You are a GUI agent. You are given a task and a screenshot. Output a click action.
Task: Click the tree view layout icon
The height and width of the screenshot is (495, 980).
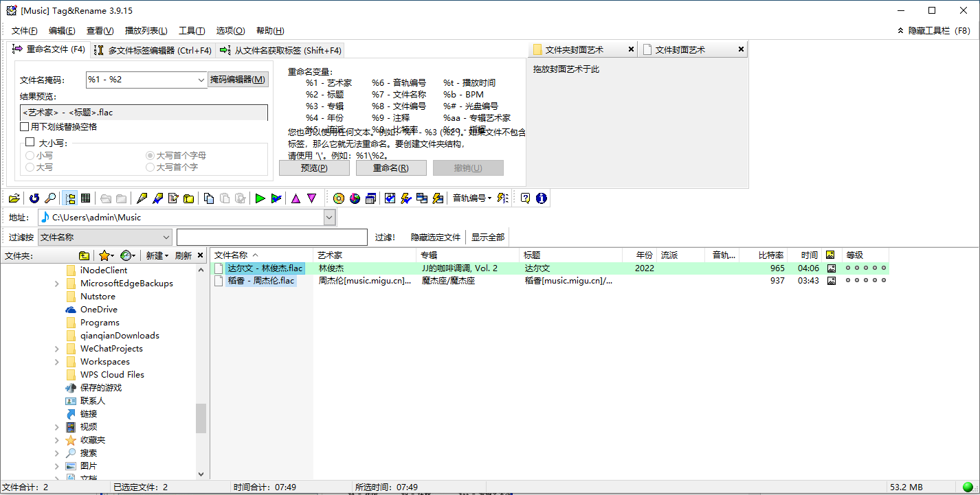[x=70, y=198]
